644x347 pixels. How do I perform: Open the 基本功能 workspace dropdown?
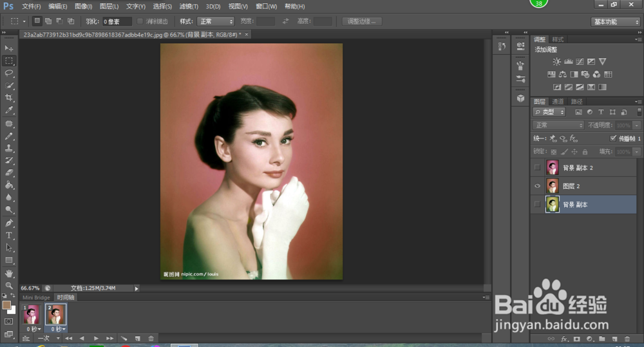point(615,21)
